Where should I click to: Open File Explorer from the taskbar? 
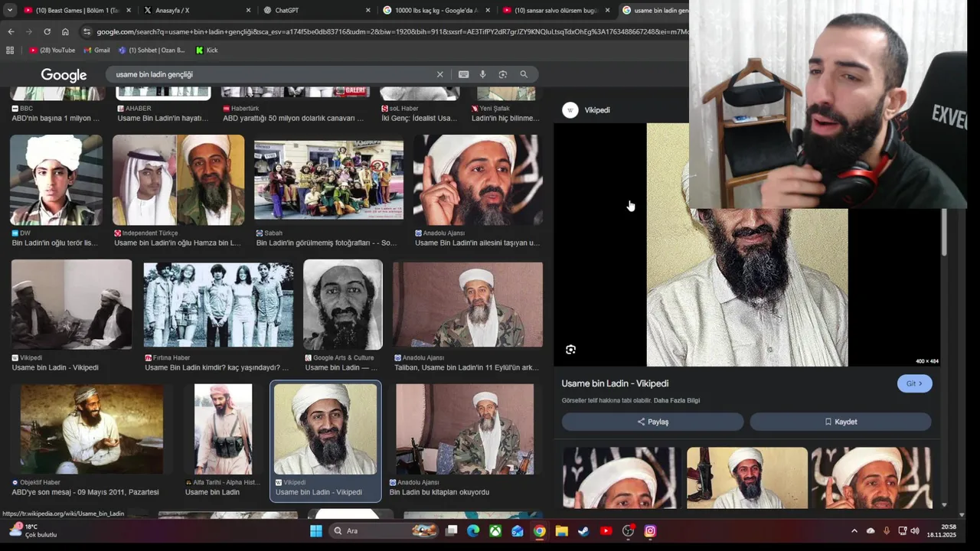click(x=562, y=530)
